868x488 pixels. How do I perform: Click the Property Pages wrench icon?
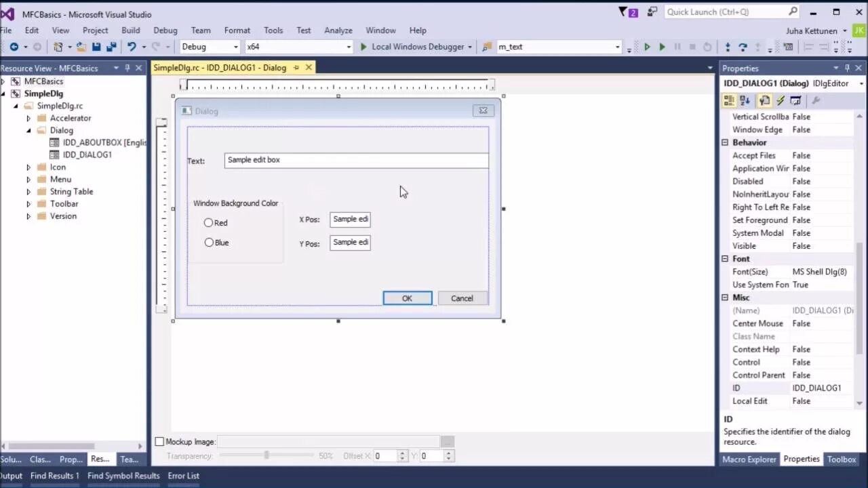point(816,100)
